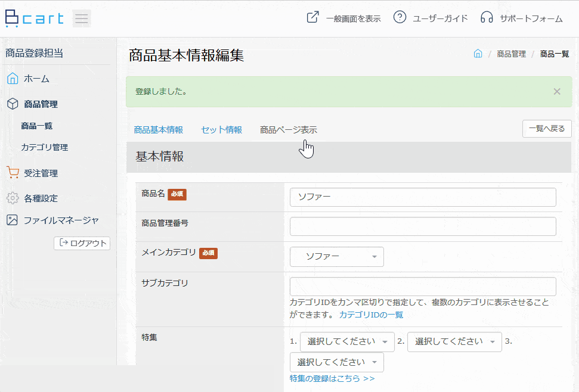This screenshot has width=579, height=392.
Task: Open 特集 dropdown number 2
Action: (x=454, y=342)
